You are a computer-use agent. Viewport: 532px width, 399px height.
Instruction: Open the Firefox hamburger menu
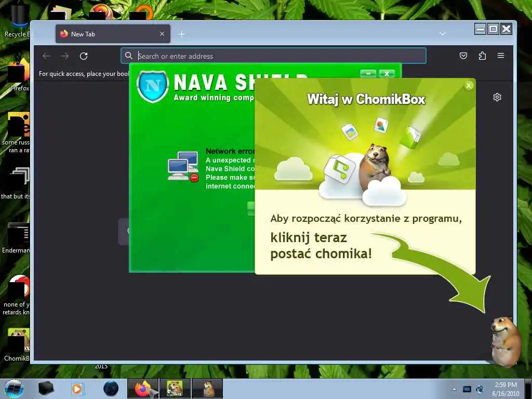(501, 56)
